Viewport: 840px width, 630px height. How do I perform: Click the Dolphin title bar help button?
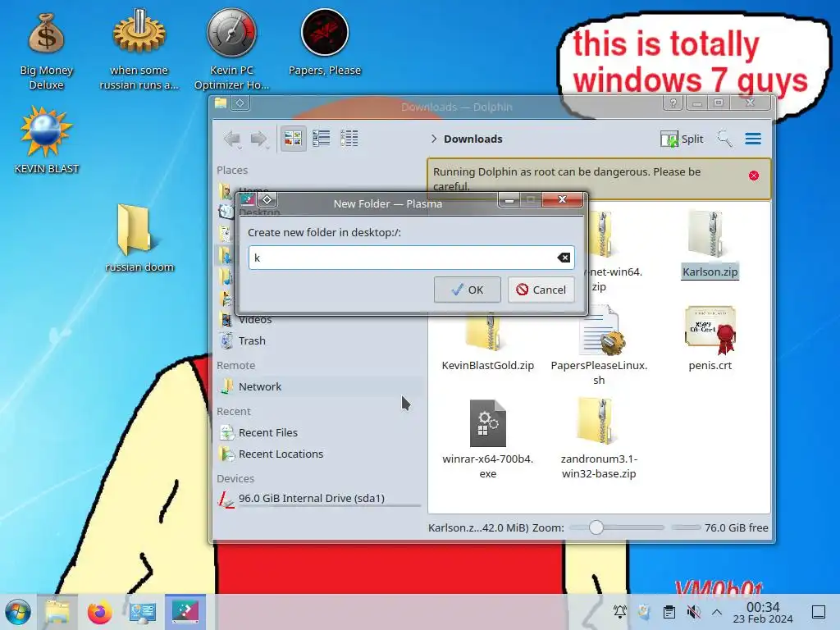pos(673,103)
